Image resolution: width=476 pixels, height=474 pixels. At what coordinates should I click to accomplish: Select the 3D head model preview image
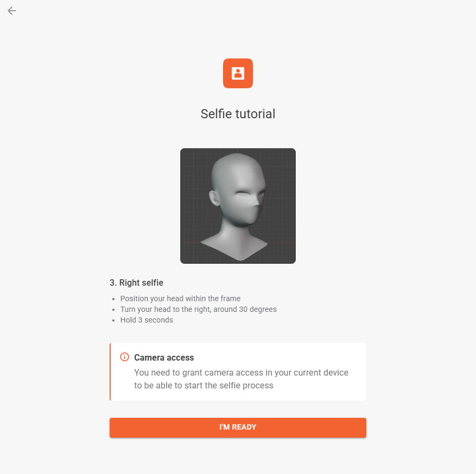pyautogui.click(x=238, y=206)
